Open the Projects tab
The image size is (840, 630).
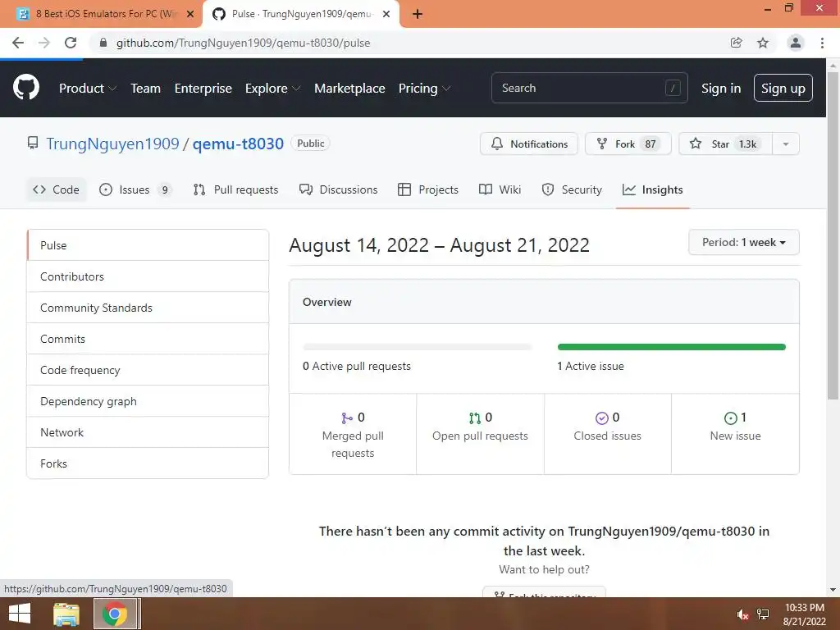point(428,189)
